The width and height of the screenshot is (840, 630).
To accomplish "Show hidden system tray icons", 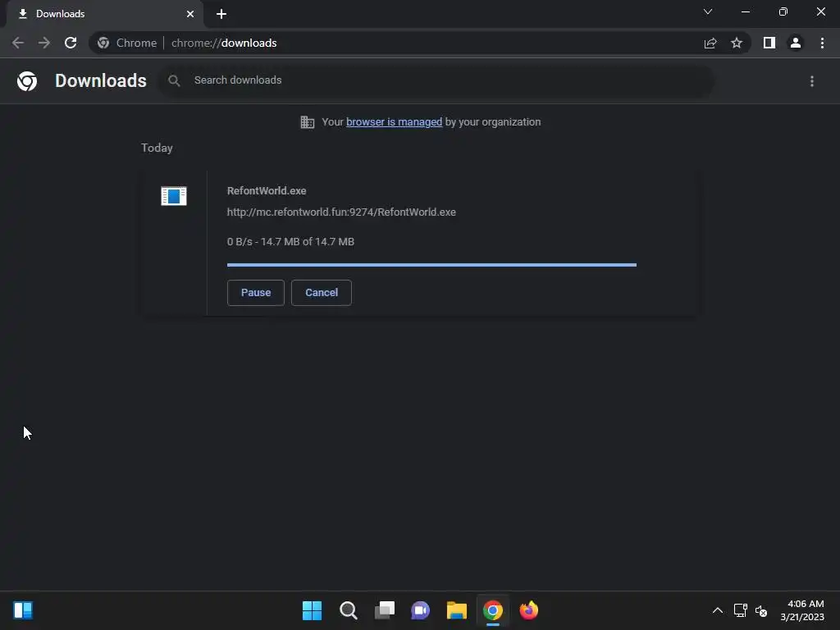I will pos(718,610).
